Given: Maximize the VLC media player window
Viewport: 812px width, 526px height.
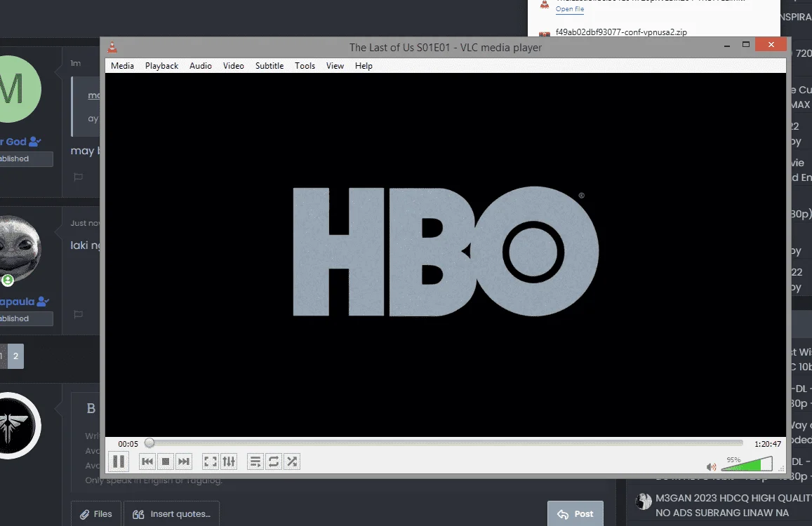Looking at the screenshot, I should click(746, 45).
